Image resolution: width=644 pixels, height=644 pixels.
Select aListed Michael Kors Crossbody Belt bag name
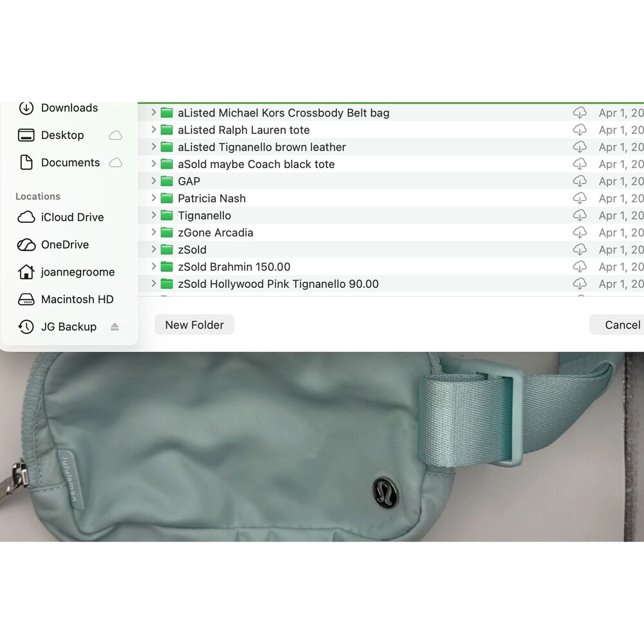[283, 113]
